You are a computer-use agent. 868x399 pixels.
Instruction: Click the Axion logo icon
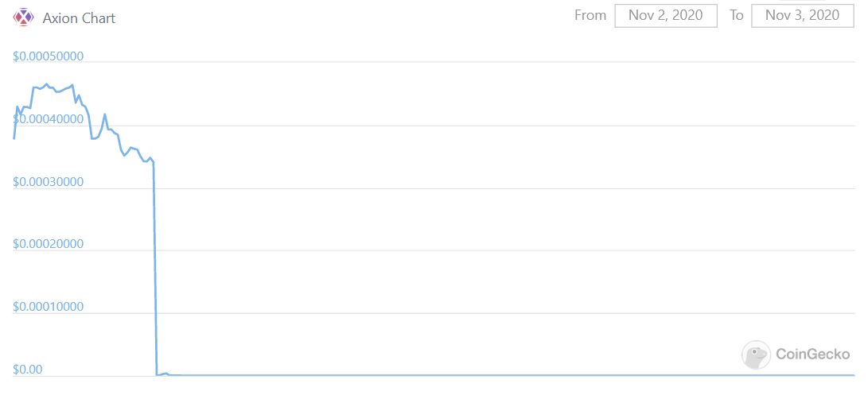point(24,17)
